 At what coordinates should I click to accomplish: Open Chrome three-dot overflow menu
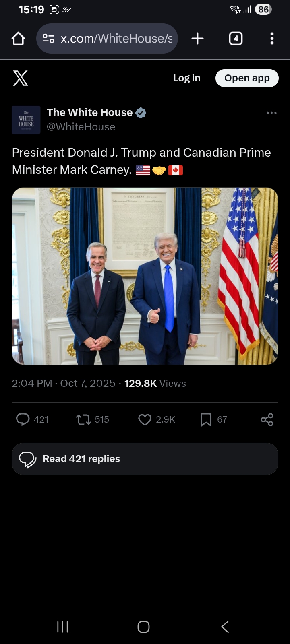point(272,39)
